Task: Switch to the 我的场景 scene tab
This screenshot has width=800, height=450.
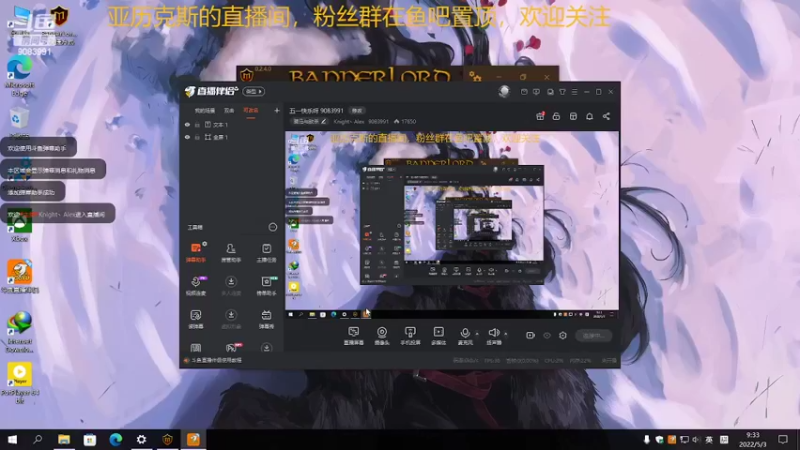Action: pyautogui.click(x=205, y=110)
